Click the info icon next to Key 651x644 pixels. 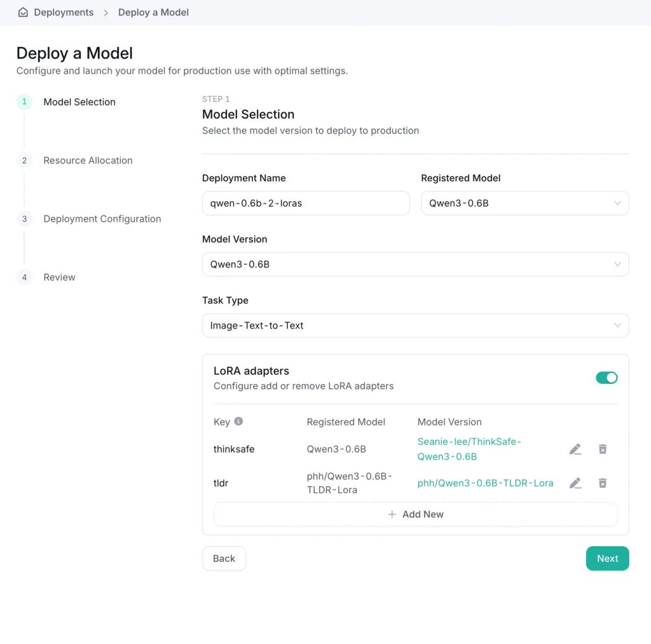pyautogui.click(x=238, y=421)
